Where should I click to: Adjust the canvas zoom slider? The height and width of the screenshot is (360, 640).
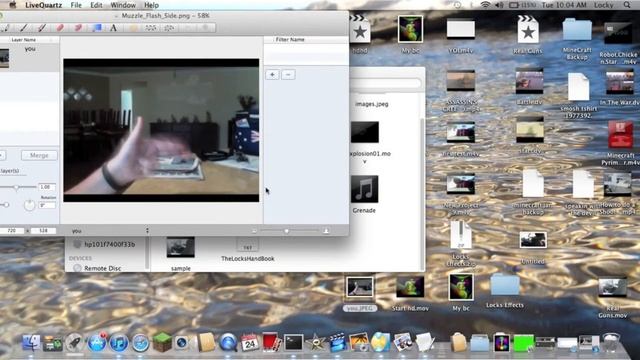click(287, 231)
